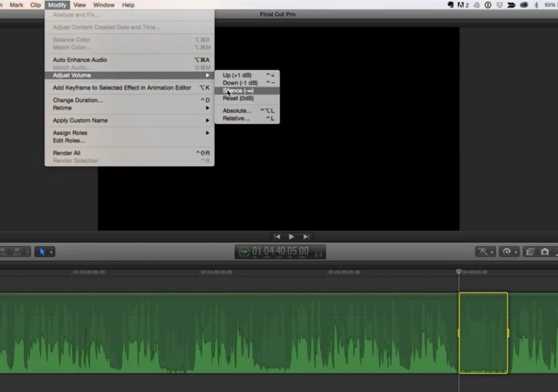
Task: Choose Reset (0dB) volume option
Action: [x=247, y=99]
